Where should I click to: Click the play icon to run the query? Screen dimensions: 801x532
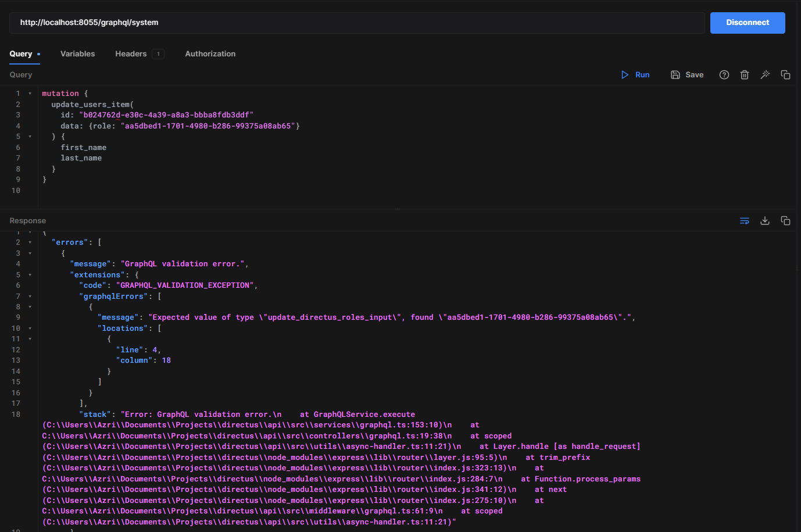tap(625, 74)
